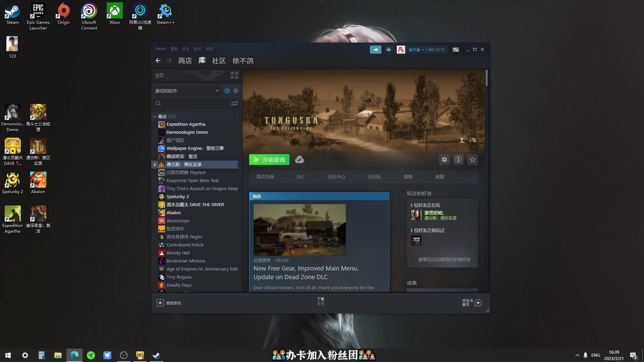Open advanced filter options next to search
The height and width of the screenshot is (362, 644).
pos(234,104)
